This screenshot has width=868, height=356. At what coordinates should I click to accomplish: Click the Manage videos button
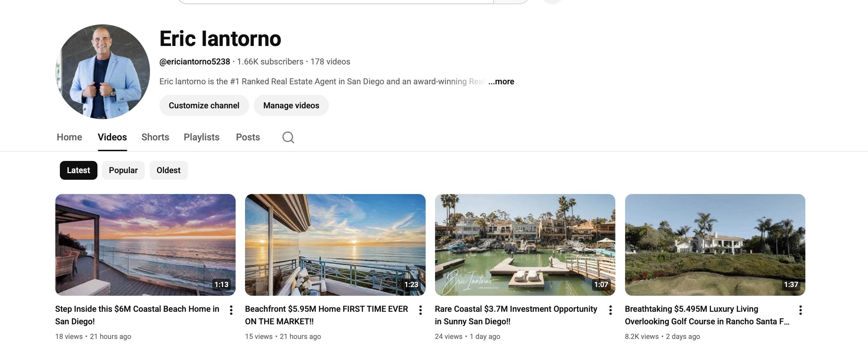click(291, 106)
